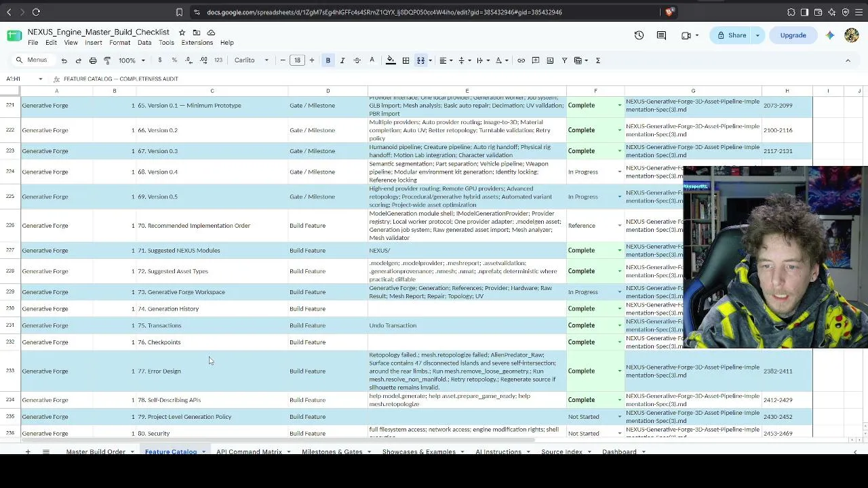Open the all sheets list
Image resolution: width=868 pixels, height=488 pixels.
coord(46,451)
